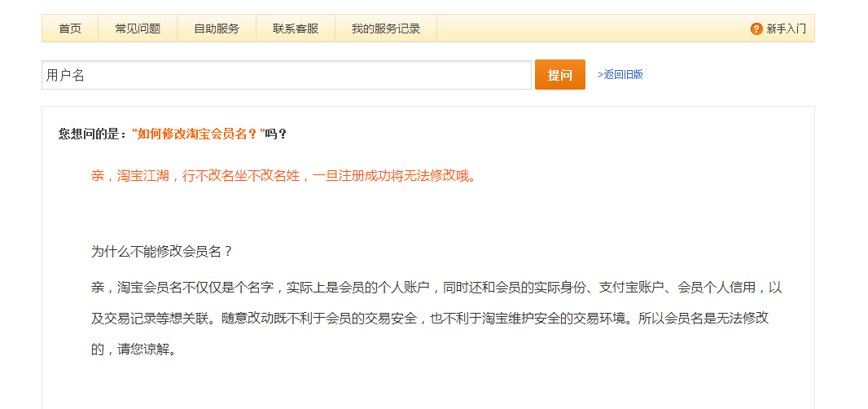Switch to the 常见问题 tab
This screenshot has width=868, height=409.
point(138,29)
